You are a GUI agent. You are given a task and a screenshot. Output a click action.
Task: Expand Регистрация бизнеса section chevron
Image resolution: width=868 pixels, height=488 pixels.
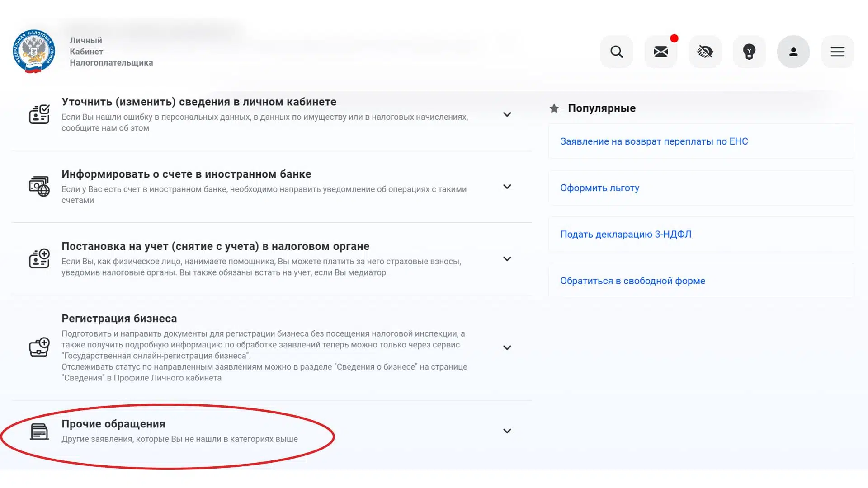click(x=507, y=347)
